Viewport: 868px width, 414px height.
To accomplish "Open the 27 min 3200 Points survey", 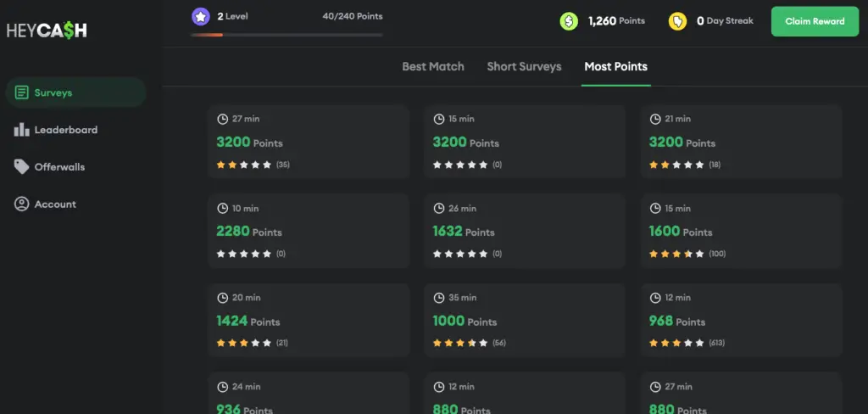I will click(309, 142).
